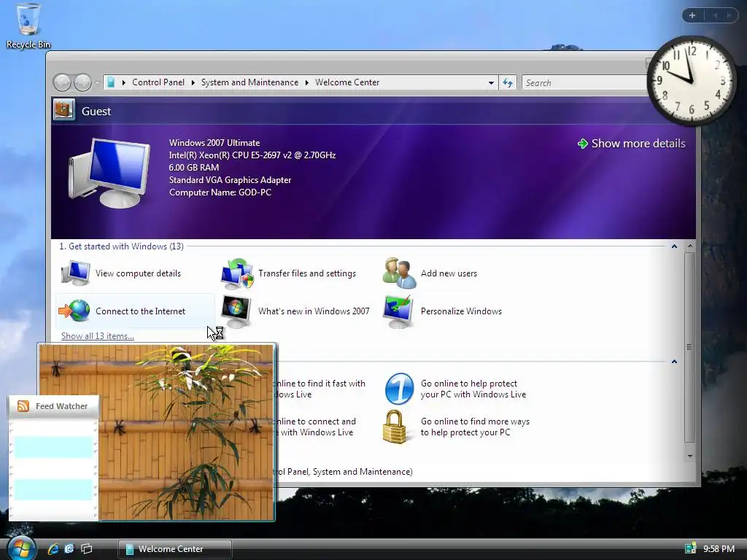
Task: Click Control Panel in the breadcrumb
Action: (x=158, y=82)
